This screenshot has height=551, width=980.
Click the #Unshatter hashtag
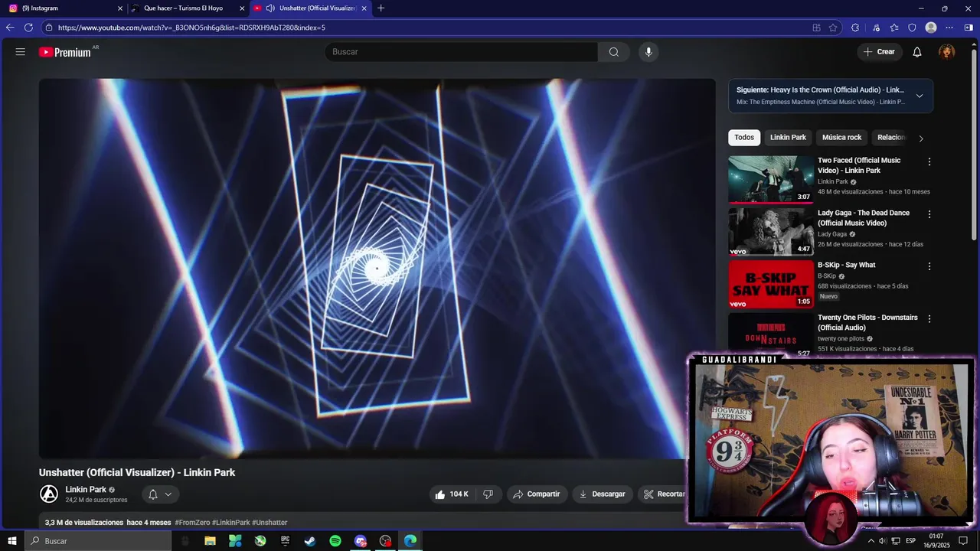pyautogui.click(x=269, y=523)
